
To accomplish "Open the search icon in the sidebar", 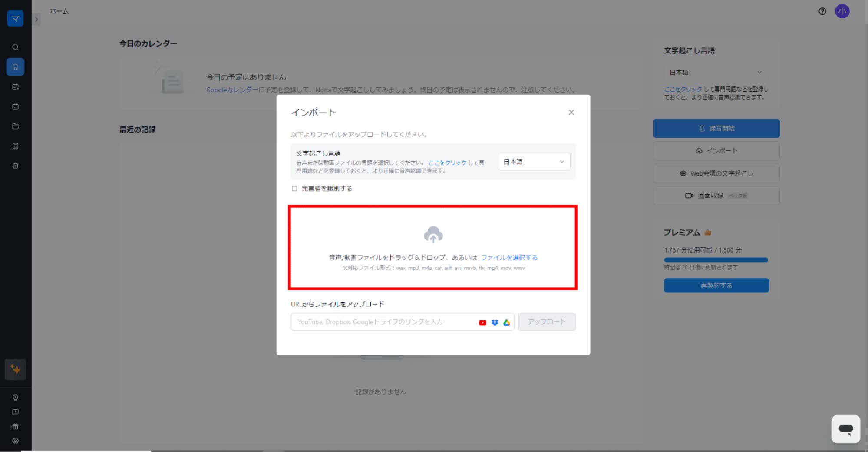I will point(15,47).
